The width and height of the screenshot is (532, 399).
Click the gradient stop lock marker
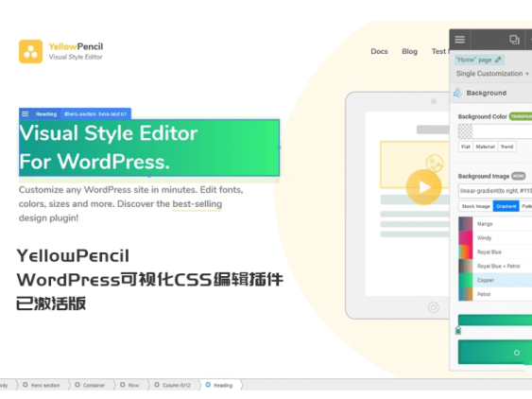[x=458, y=330]
